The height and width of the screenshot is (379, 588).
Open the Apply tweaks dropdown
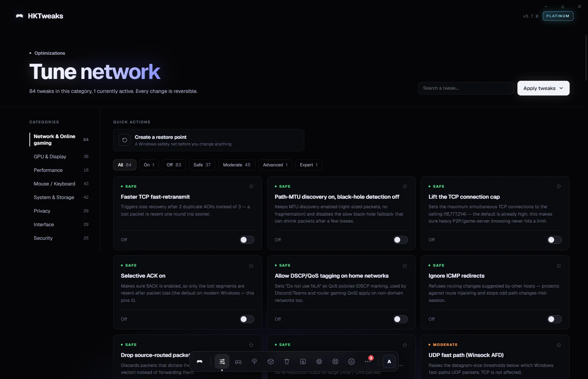pos(543,88)
